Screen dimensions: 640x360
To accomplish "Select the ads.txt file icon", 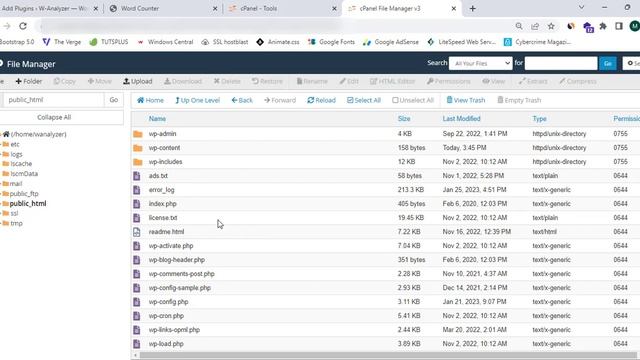I will 137,176.
